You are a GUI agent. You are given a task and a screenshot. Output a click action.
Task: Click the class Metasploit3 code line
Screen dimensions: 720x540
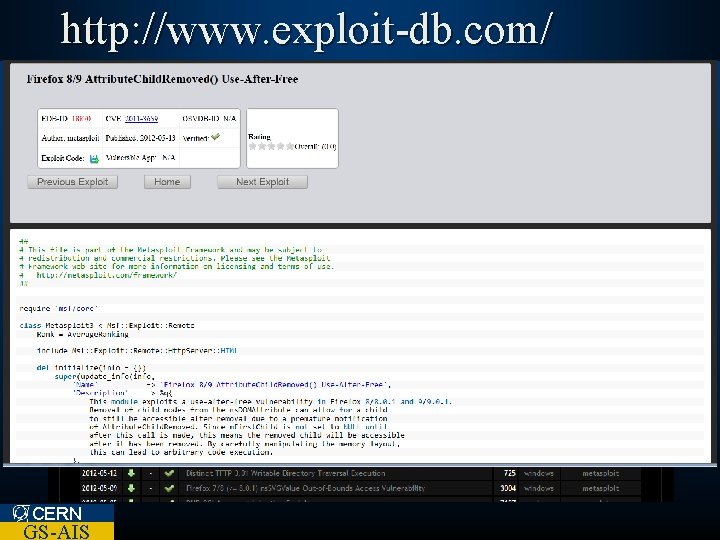click(x=107, y=326)
